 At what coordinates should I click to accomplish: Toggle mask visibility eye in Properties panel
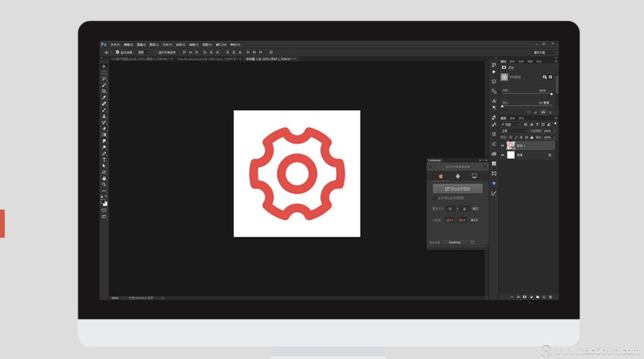click(543, 112)
